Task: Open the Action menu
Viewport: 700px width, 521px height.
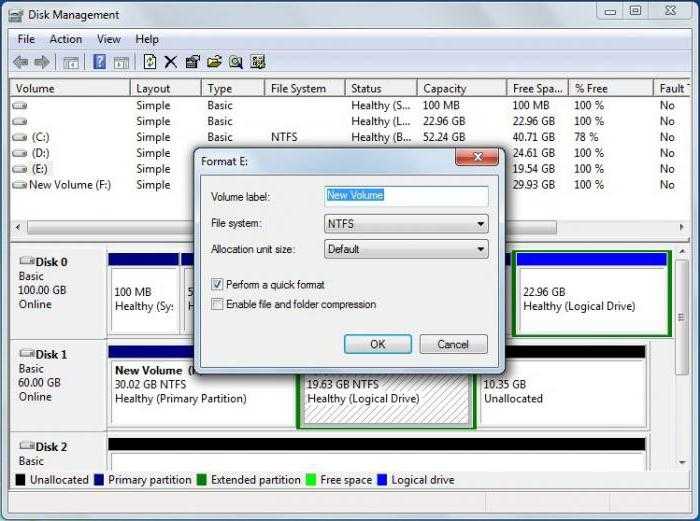Action: pyautogui.click(x=66, y=39)
